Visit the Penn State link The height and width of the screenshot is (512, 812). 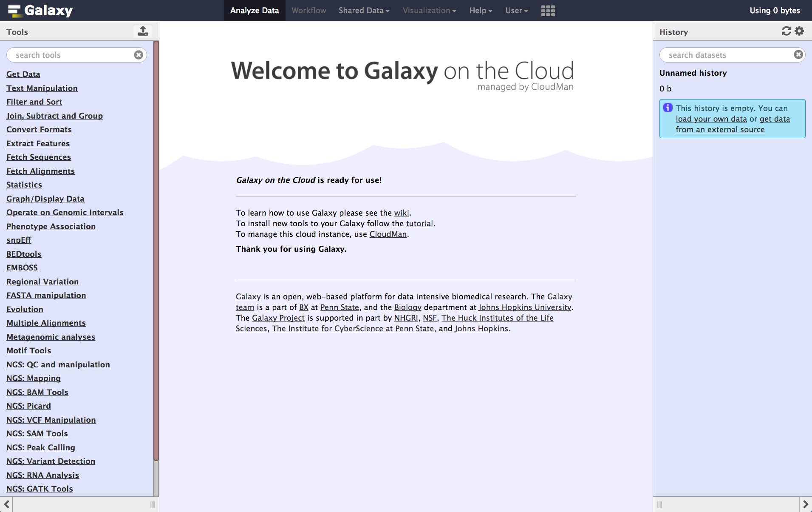pos(340,307)
